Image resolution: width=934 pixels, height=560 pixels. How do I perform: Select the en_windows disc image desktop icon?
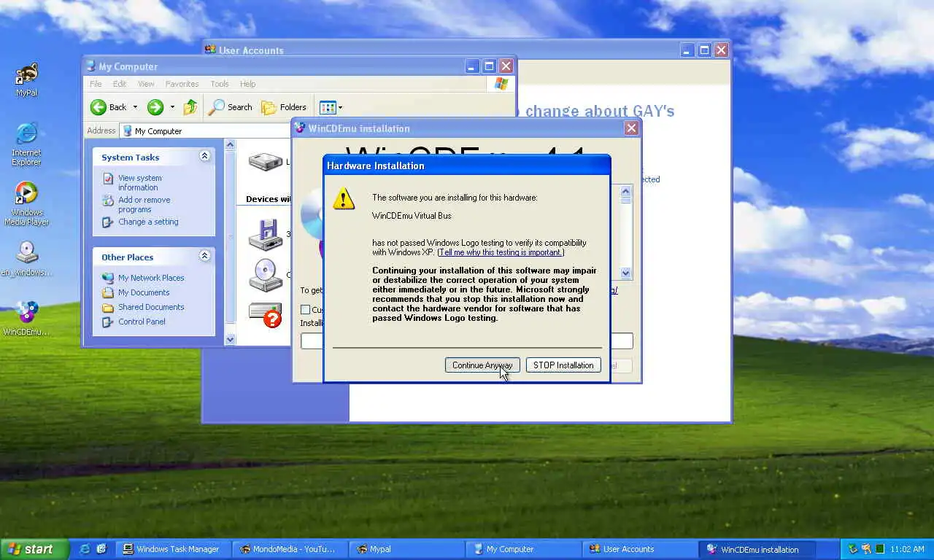tap(27, 260)
